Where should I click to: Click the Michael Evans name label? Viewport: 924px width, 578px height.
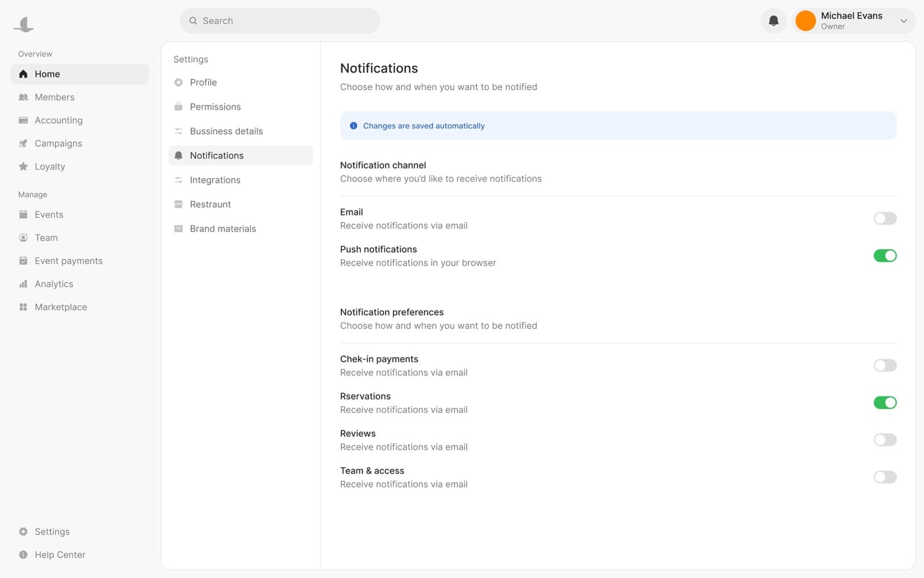click(x=851, y=16)
